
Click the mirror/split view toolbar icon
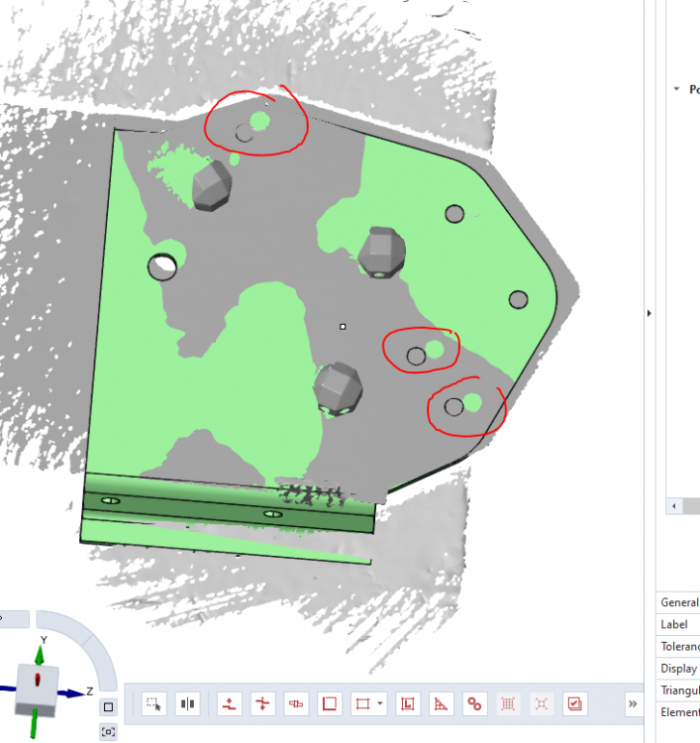[187, 704]
